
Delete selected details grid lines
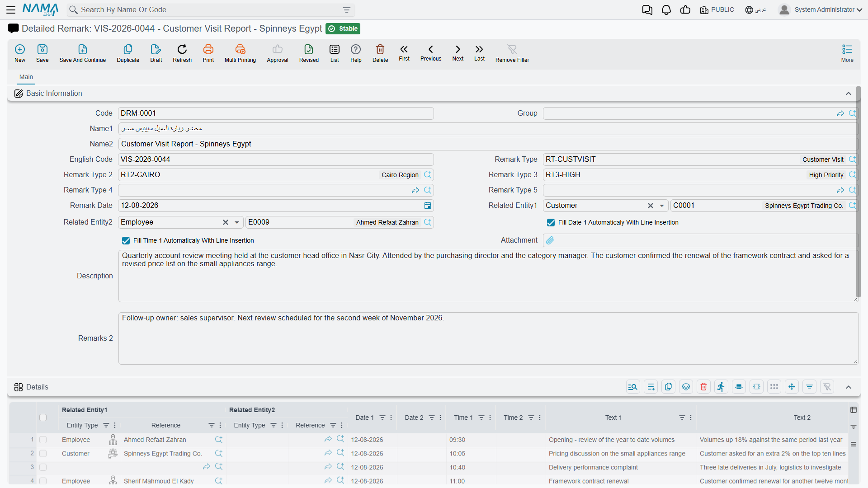704,387
